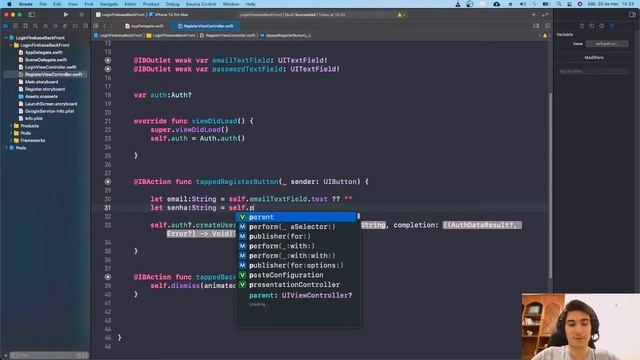Click the navigator Filter field

48,356
